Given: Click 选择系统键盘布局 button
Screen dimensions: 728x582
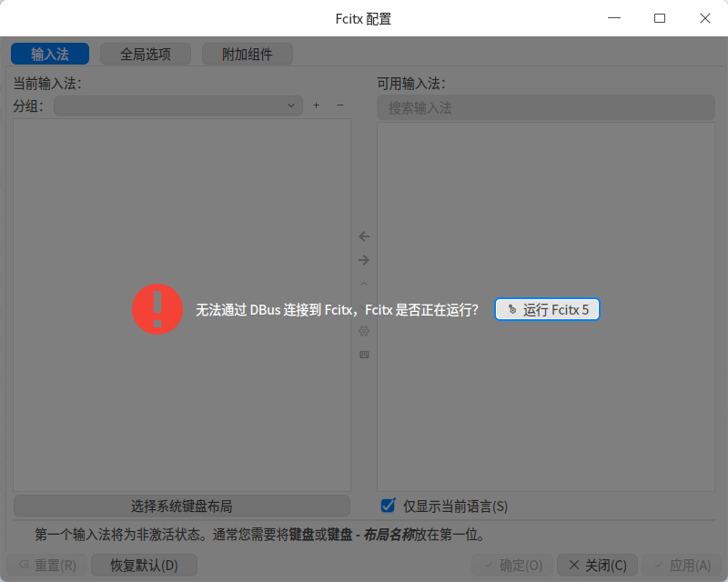Looking at the screenshot, I should (x=182, y=506).
